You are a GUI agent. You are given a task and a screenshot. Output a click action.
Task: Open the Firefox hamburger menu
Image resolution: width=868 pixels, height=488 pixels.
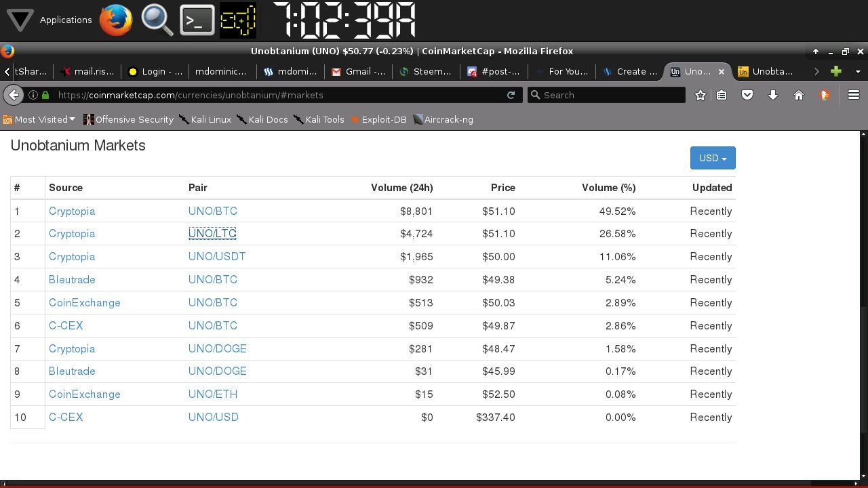coord(854,95)
